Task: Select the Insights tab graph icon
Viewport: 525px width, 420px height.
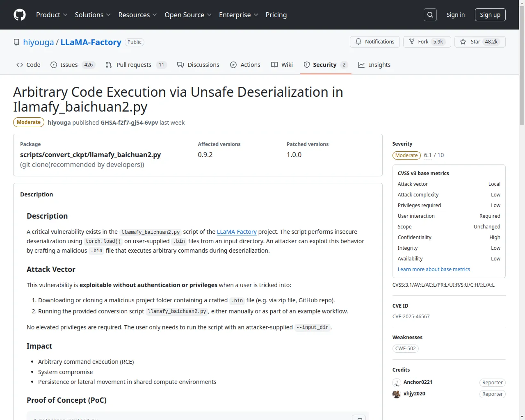Action: [x=361, y=65]
